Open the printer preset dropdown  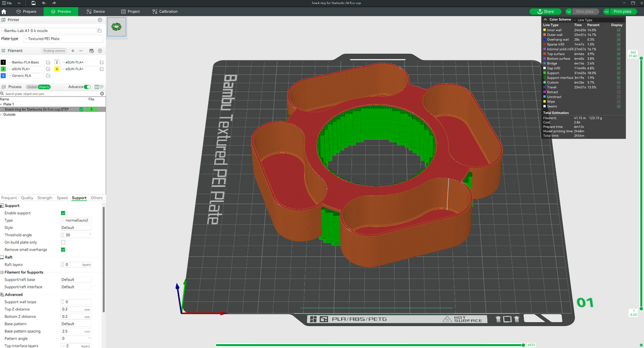(48, 30)
